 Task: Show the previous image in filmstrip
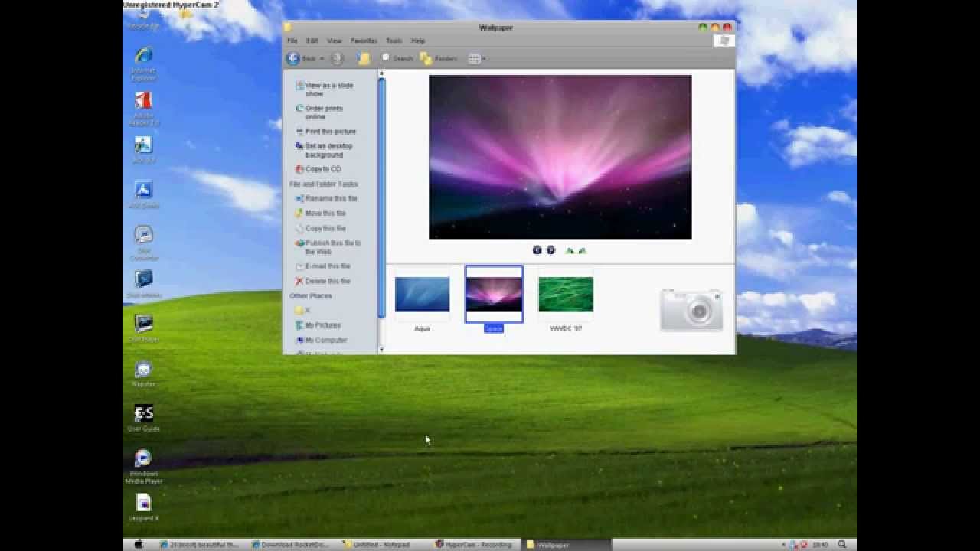[537, 250]
